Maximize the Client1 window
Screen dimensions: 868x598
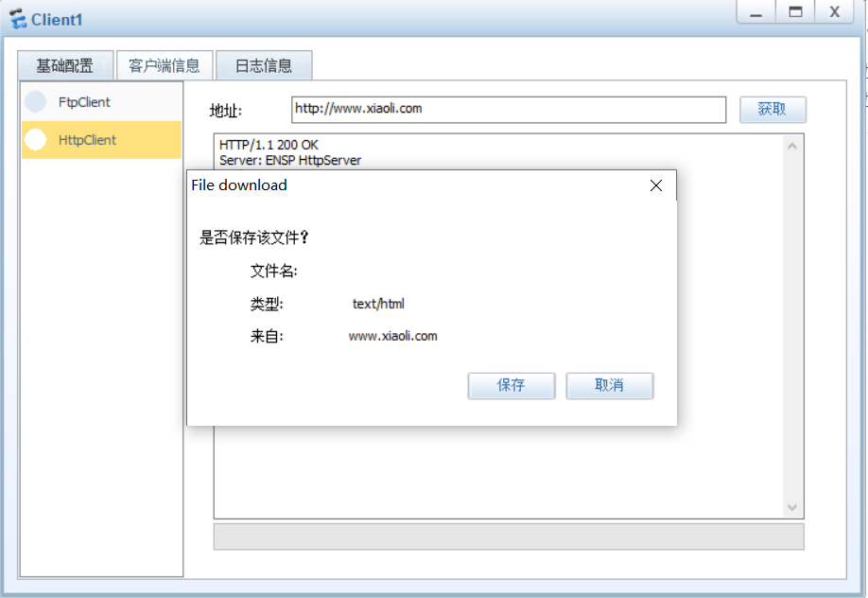(x=795, y=12)
